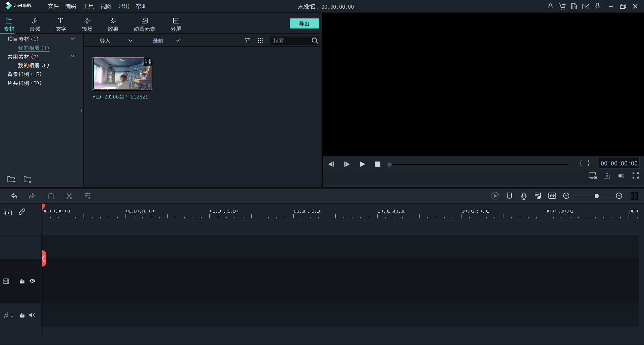Click the filter funnel icon in media panel
The image size is (644, 345).
[247, 41]
